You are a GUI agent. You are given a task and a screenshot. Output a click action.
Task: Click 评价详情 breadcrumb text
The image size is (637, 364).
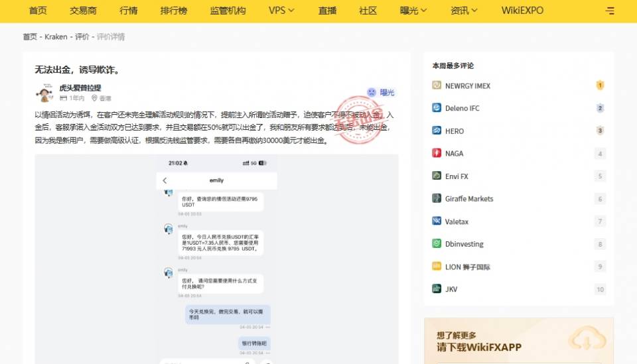click(111, 36)
